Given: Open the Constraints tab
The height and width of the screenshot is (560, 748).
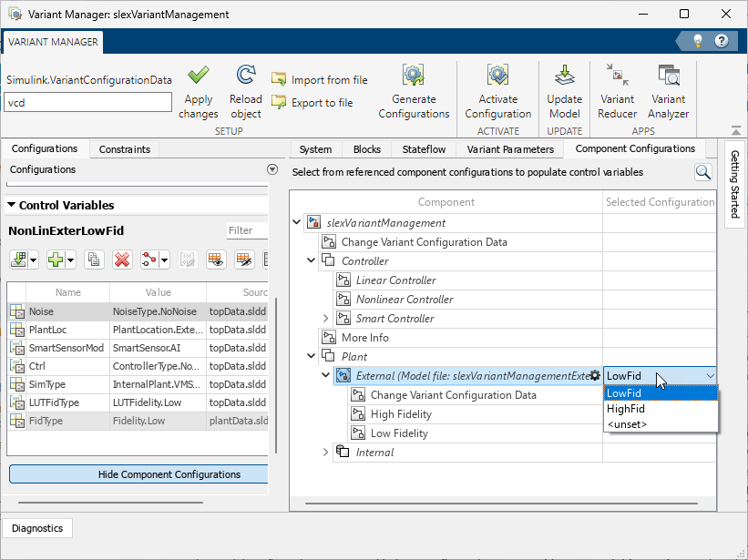Looking at the screenshot, I should 124,149.
